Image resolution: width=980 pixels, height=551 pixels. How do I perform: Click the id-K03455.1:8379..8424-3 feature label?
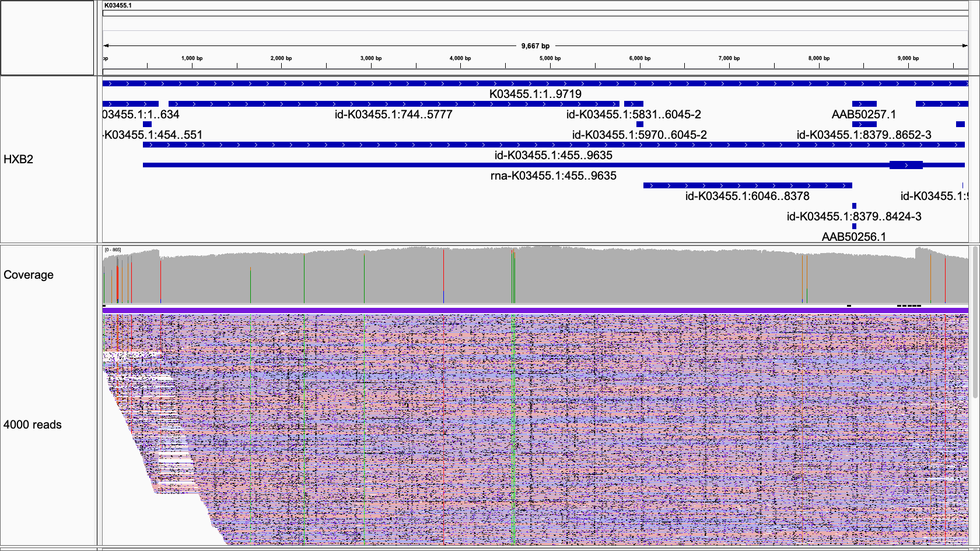pos(854,216)
